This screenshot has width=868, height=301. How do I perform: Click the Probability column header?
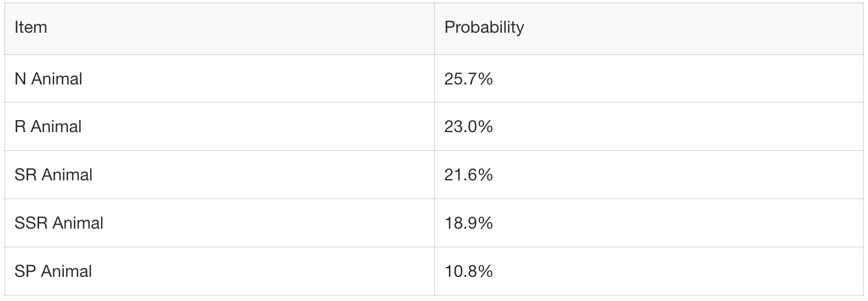[x=484, y=28]
